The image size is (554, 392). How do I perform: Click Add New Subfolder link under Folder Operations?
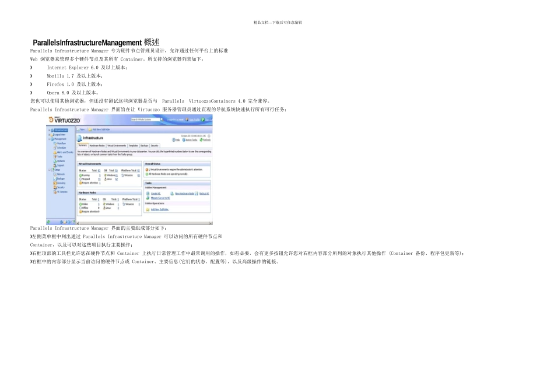click(160, 209)
